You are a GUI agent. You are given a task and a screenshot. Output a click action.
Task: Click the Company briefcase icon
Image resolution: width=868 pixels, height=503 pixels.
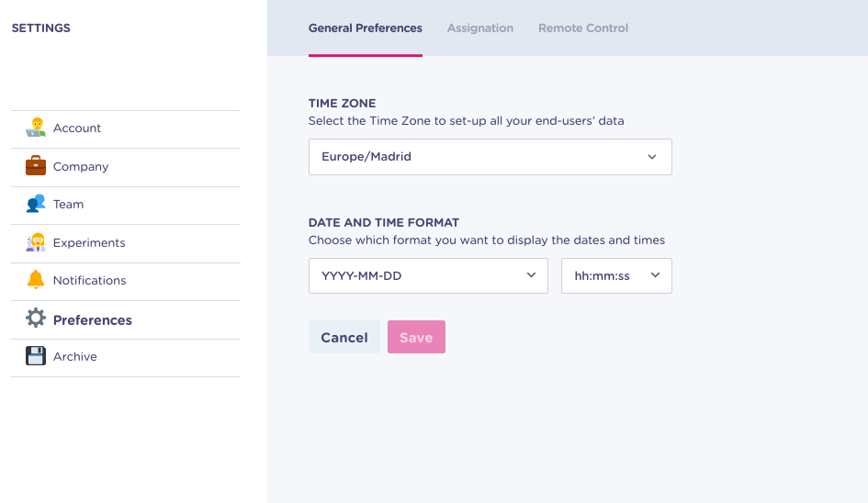pos(36,165)
